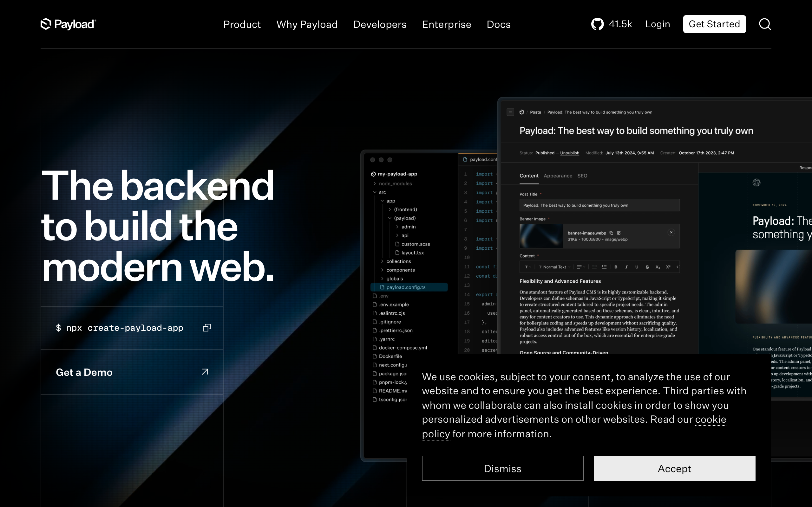The image size is (812, 507).
Task: Click the Payload logo in the header
Action: click(69, 24)
